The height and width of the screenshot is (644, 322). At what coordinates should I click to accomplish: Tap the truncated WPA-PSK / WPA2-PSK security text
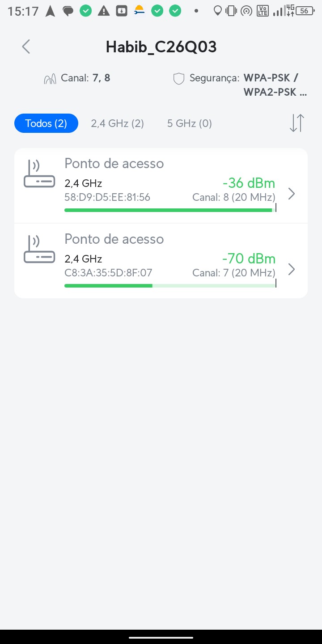coord(271,85)
